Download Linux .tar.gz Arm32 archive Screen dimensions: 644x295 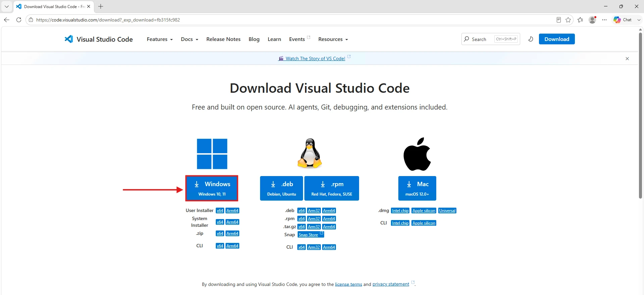[x=314, y=227]
